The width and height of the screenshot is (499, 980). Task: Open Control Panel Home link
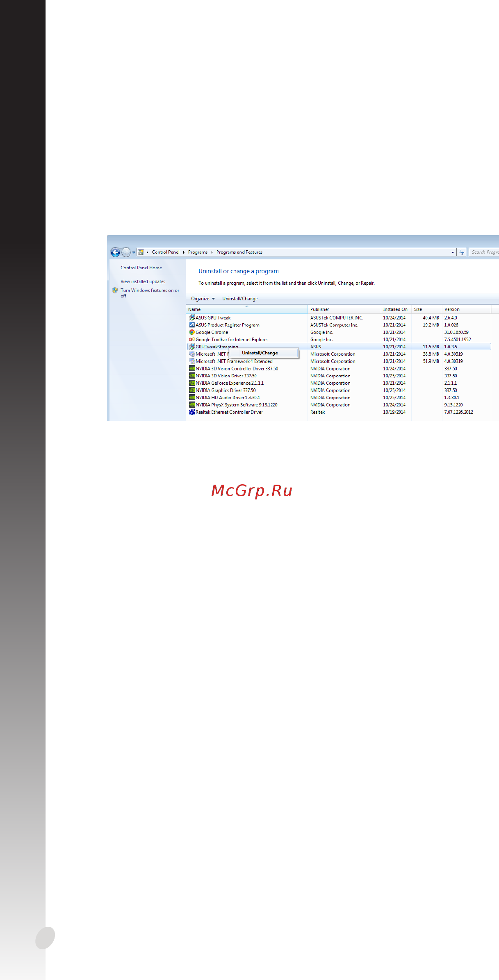[141, 268]
